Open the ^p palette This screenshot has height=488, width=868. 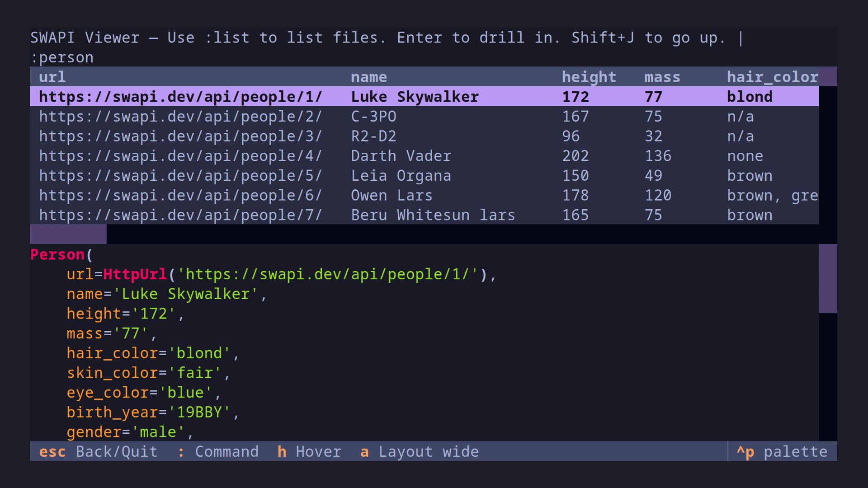[x=782, y=451]
